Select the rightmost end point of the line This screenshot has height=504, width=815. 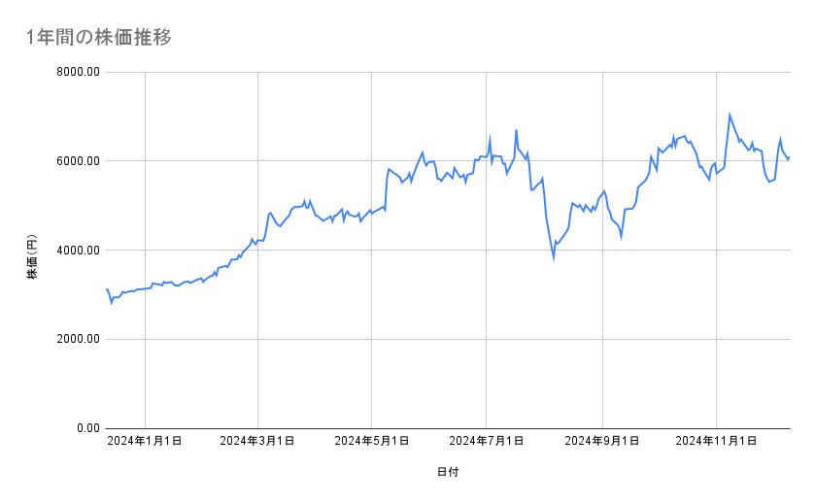tap(790, 157)
